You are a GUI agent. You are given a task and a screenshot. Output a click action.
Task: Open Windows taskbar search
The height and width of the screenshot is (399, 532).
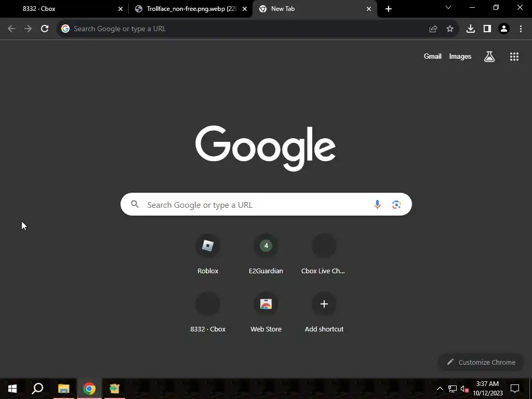point(37,389)
